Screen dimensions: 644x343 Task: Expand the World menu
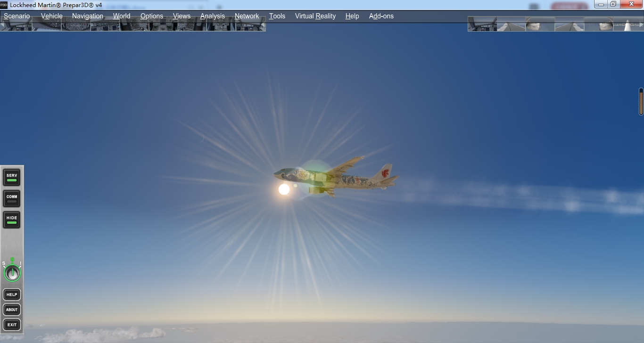pos(122,16)
